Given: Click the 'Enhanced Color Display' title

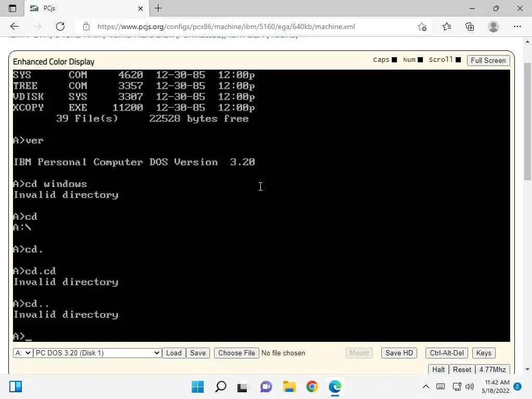Looking at the screenshot, I should coord(54,62).
